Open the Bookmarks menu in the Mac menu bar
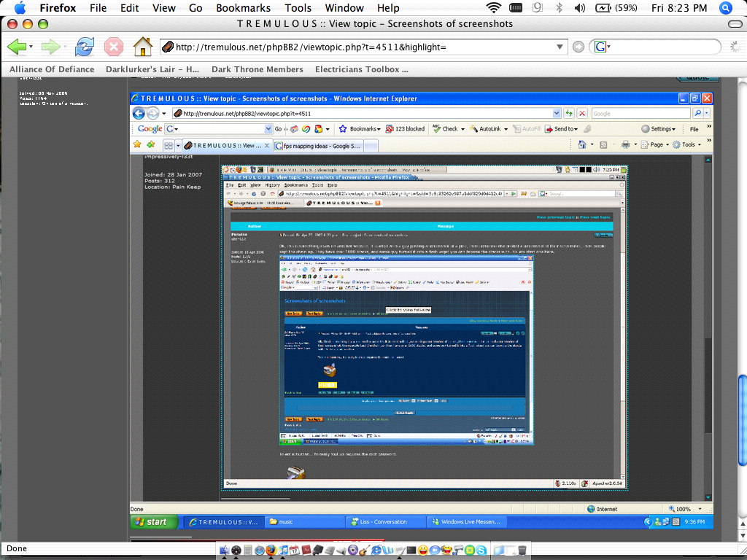 (243, 7)
